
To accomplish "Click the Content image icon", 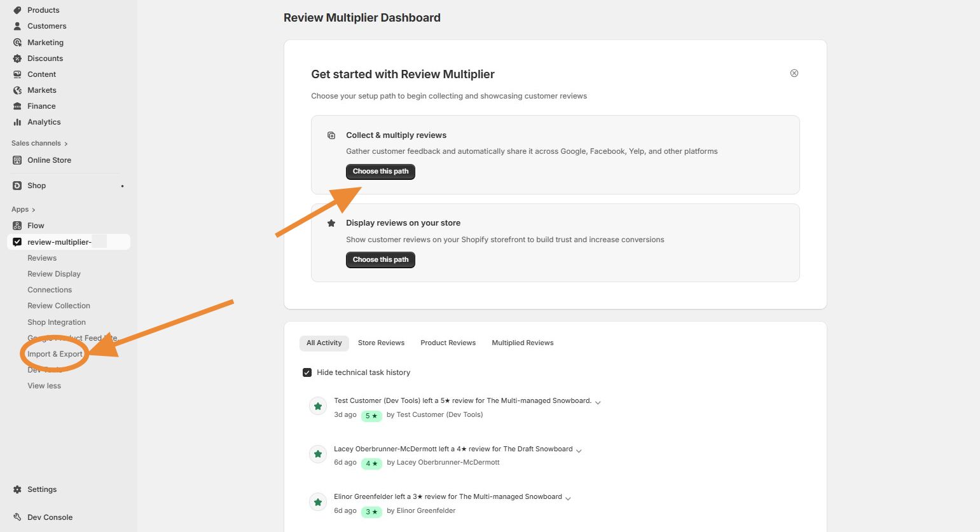I will [x=17, y=74].
